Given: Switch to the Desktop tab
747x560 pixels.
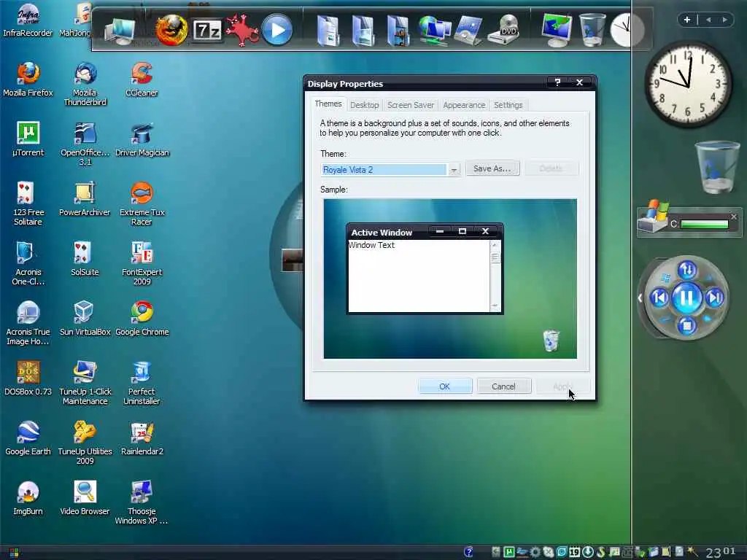Looking at the screenshot, I should click(x=364, y=105).
